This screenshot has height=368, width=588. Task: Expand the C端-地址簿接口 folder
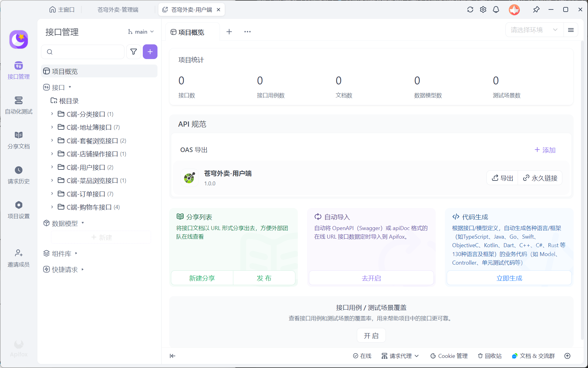pos(52,127)
